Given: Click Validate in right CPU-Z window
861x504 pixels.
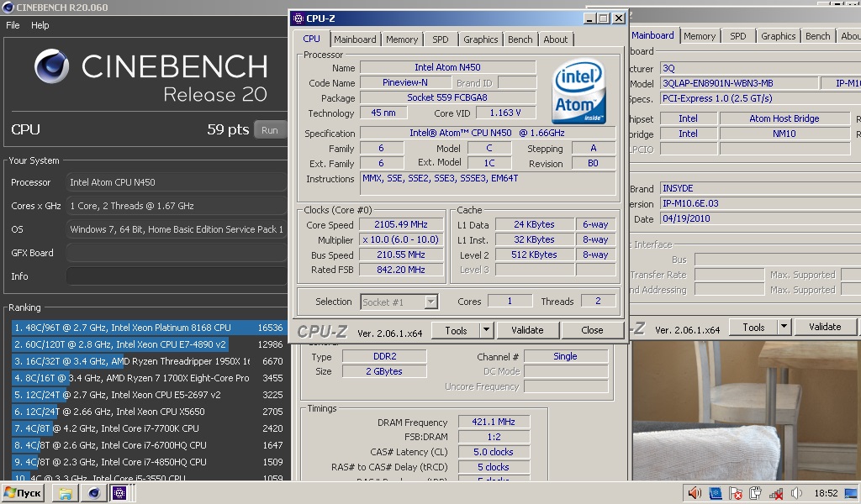Looking at the screenshot, I should coord(825,327).
